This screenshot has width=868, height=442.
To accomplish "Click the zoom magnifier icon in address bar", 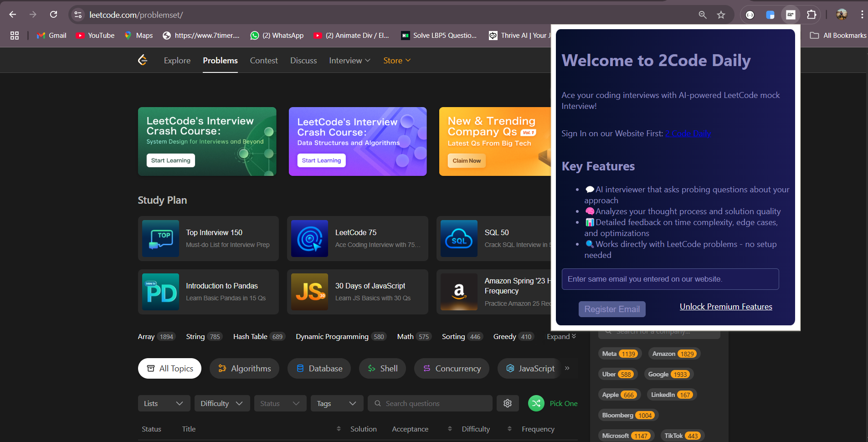I will point(703,15).
